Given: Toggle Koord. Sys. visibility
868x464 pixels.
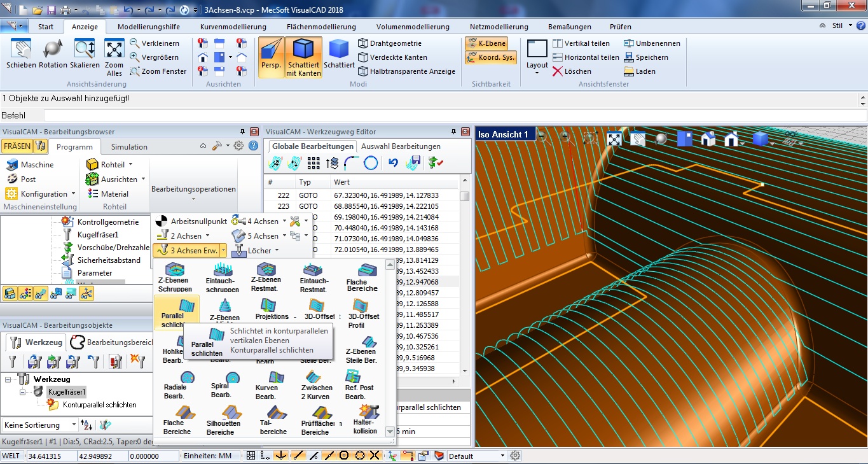Looking at the screenshot, I should (490, 57).
